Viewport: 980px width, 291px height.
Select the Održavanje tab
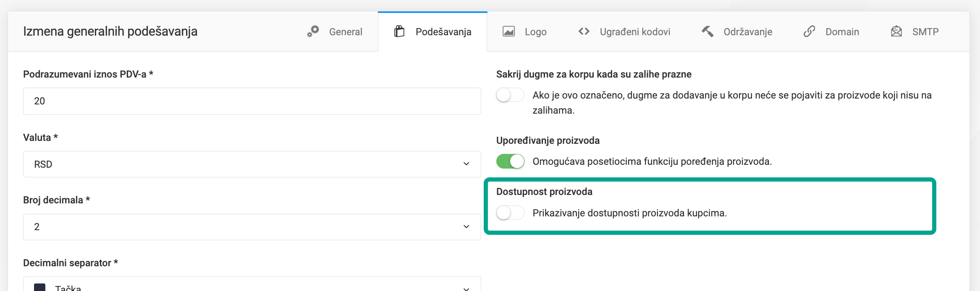737,31
